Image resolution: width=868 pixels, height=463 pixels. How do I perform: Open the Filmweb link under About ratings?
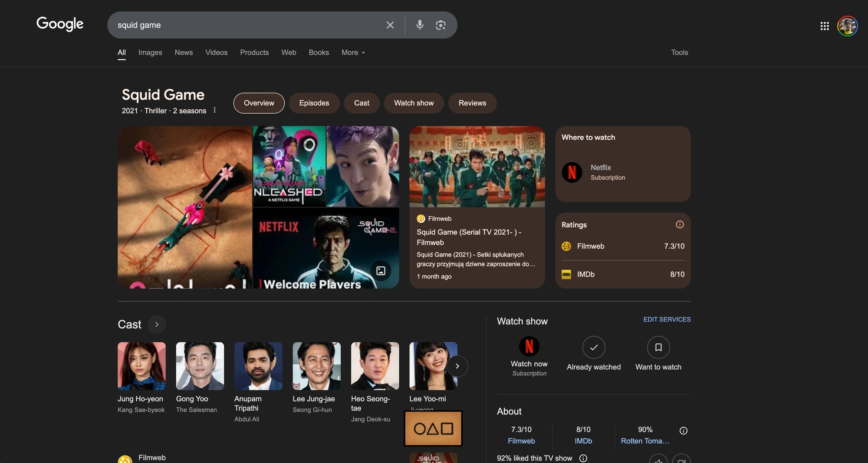pos(521,441)
